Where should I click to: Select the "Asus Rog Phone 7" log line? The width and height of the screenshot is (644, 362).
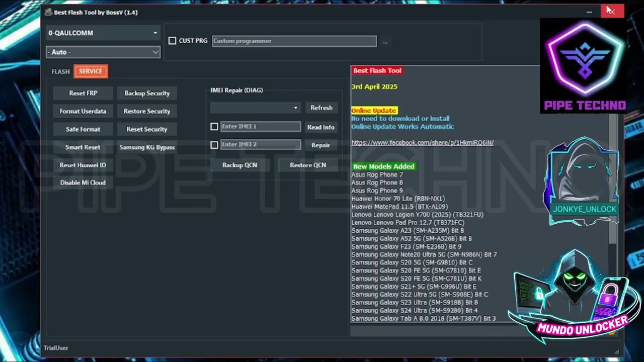tap(377, 174)
